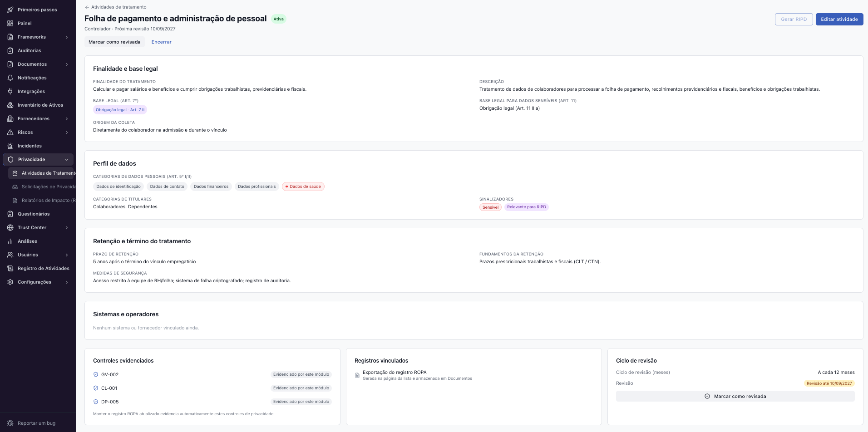Click the Sensível badge

(x=490, y=207)
